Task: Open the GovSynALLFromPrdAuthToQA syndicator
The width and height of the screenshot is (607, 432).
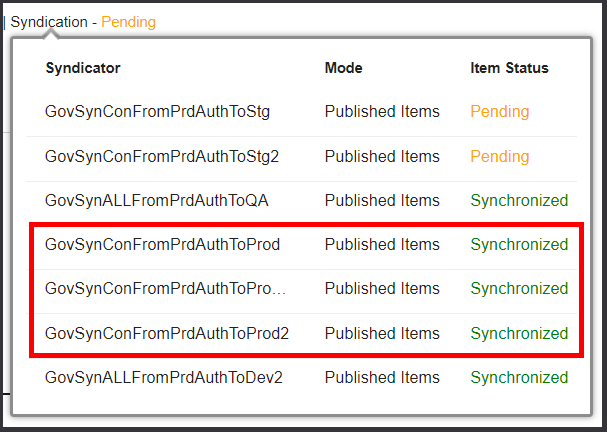Action: pyautogui.click(x=156, y=200)
